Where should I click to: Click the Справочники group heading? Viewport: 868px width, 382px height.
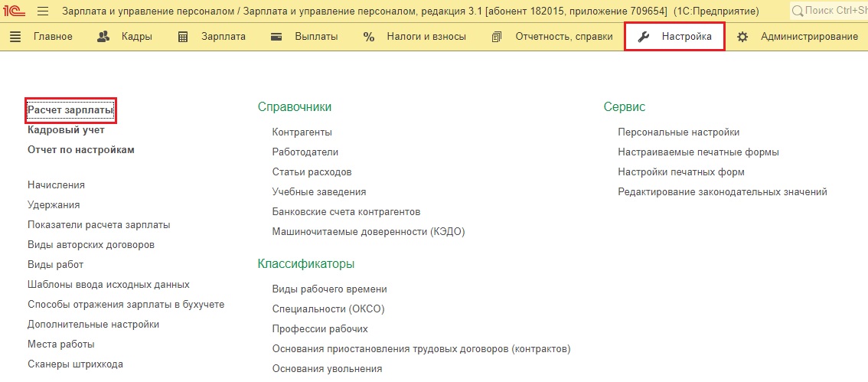295,107
